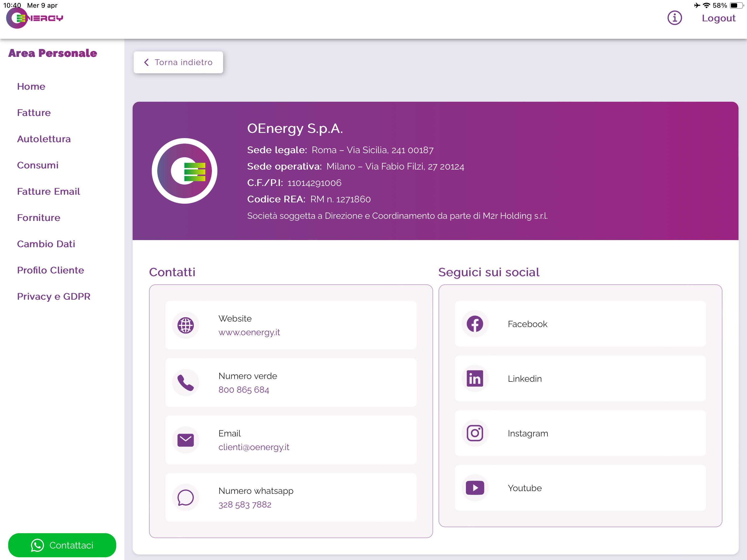Click the phone icon for Numero verde
The image size is (747, 560).
tap(185, 383)
